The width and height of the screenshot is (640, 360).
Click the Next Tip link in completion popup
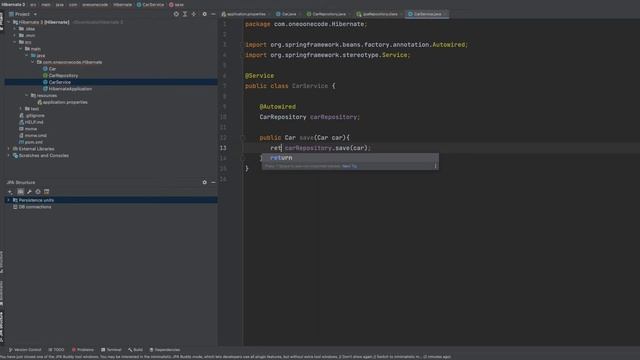click(349, 167)
